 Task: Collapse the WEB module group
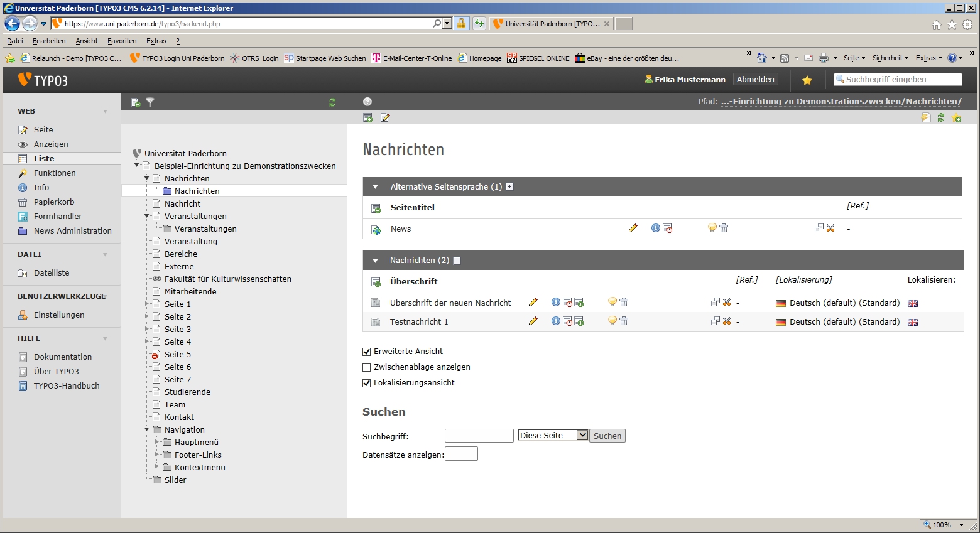105,112
